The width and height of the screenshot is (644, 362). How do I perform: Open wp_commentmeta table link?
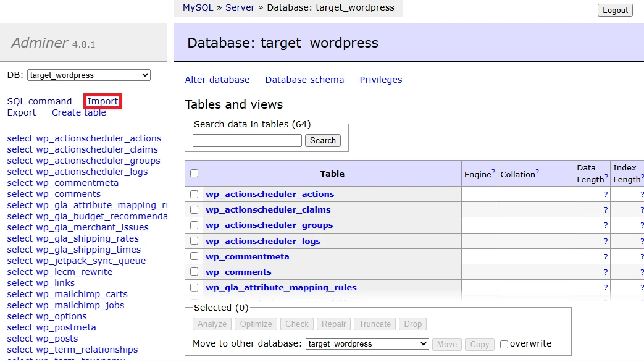pos(248,256)
